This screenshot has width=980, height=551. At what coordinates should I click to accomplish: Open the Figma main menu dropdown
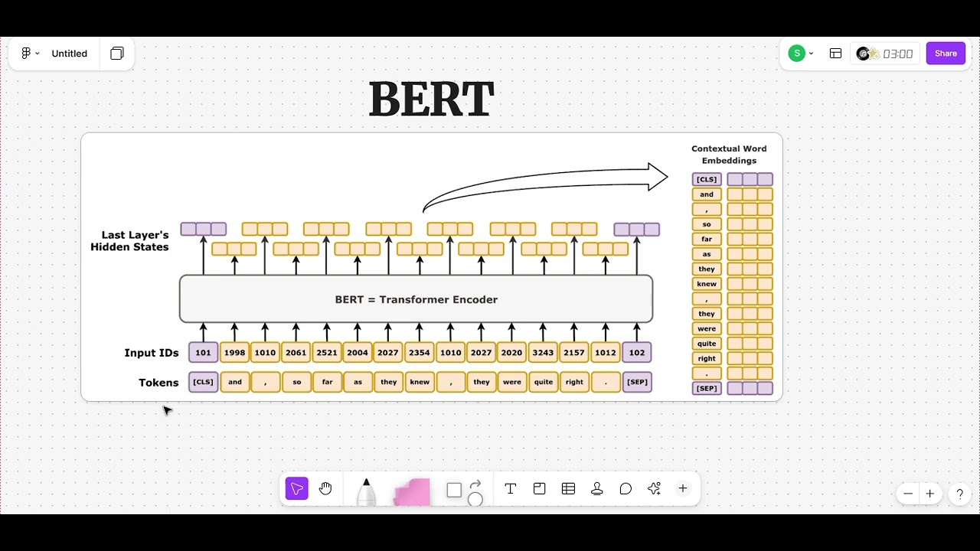coord(30,54)
